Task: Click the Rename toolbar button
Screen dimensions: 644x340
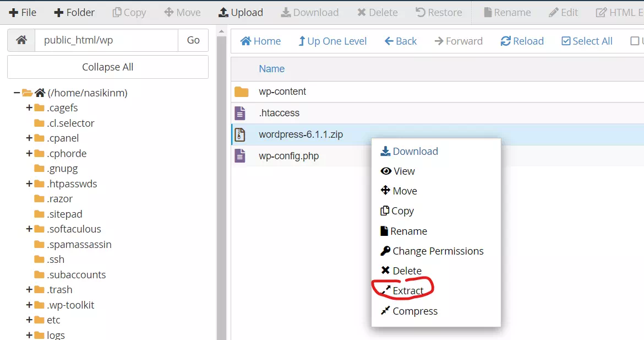Action: pyautogui.click(x=507, y=12)
